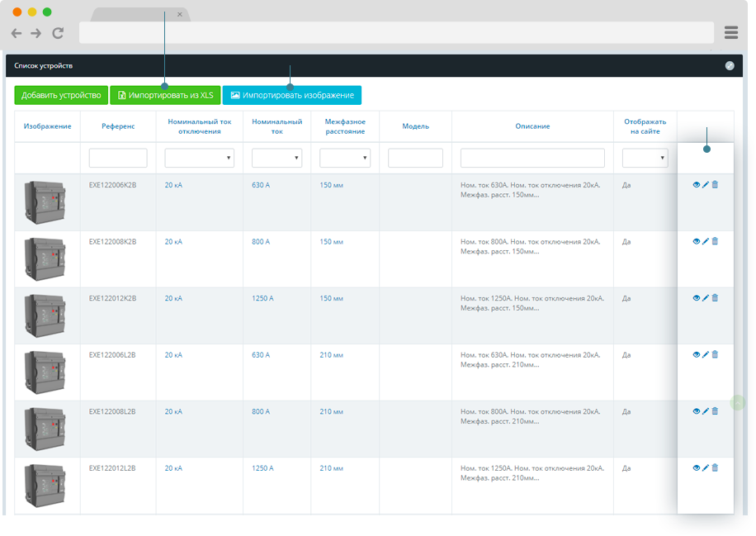Click Импортировать изображение button
The width and height of the screenshot is (756, 536).
click(291, 95)
